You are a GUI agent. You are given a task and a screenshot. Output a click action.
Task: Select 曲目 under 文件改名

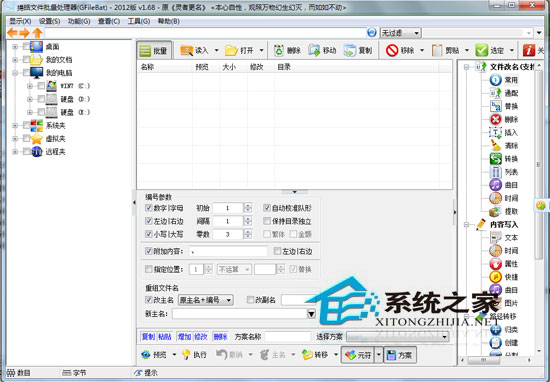pyautogui.click(x=503, y=185)
